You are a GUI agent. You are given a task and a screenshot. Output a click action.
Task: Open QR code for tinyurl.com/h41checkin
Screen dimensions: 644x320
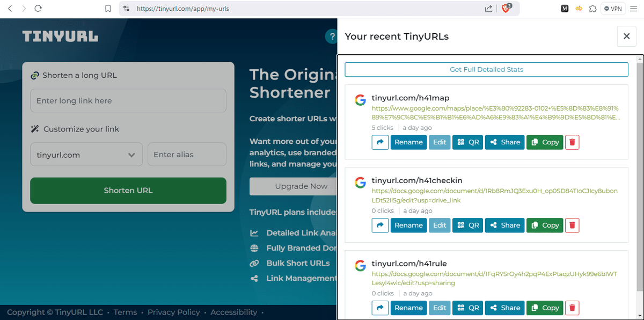tap(467, 225)
